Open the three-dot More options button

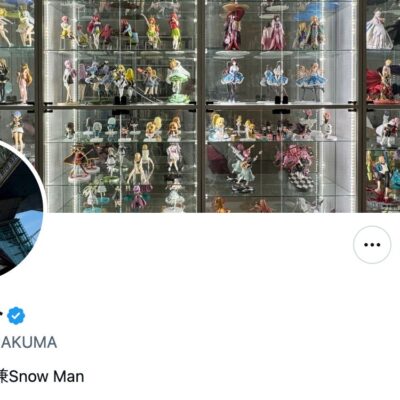(372, 245)
